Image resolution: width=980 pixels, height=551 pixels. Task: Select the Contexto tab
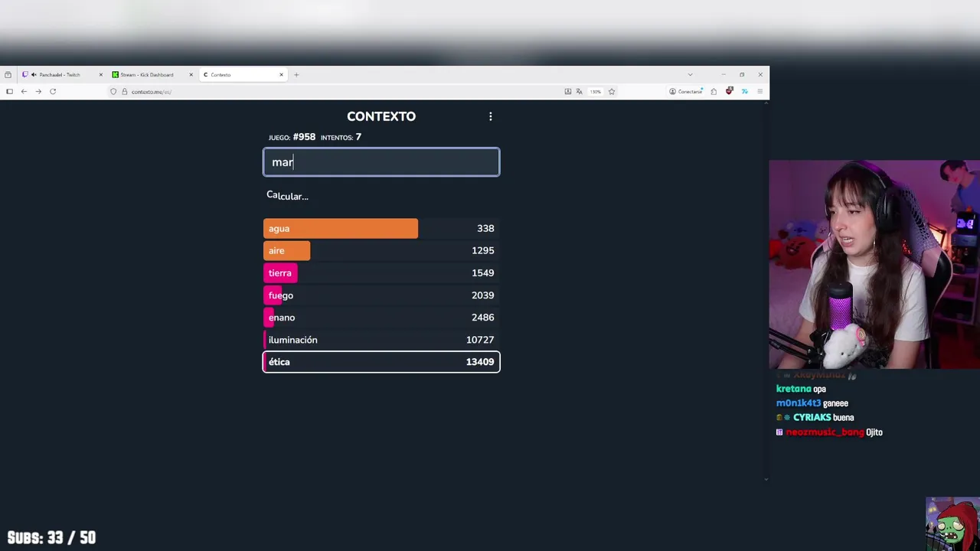[x=242, y=74]
